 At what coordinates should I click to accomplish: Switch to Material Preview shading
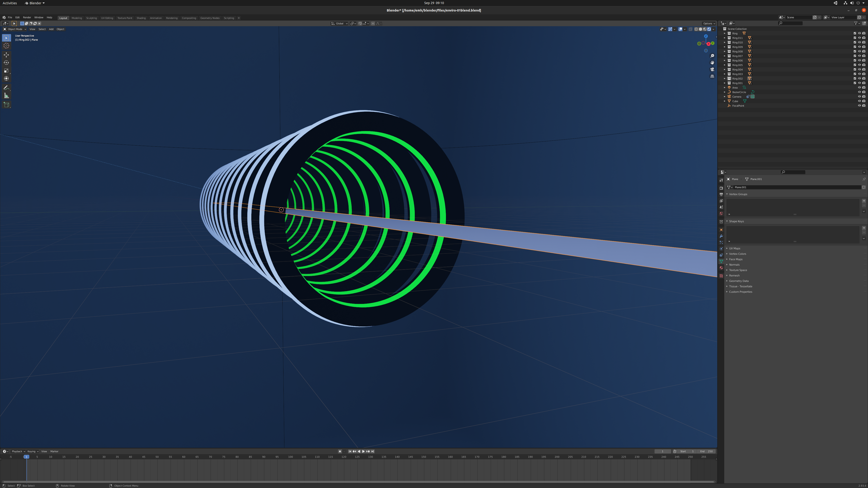[x=705, y=29]
